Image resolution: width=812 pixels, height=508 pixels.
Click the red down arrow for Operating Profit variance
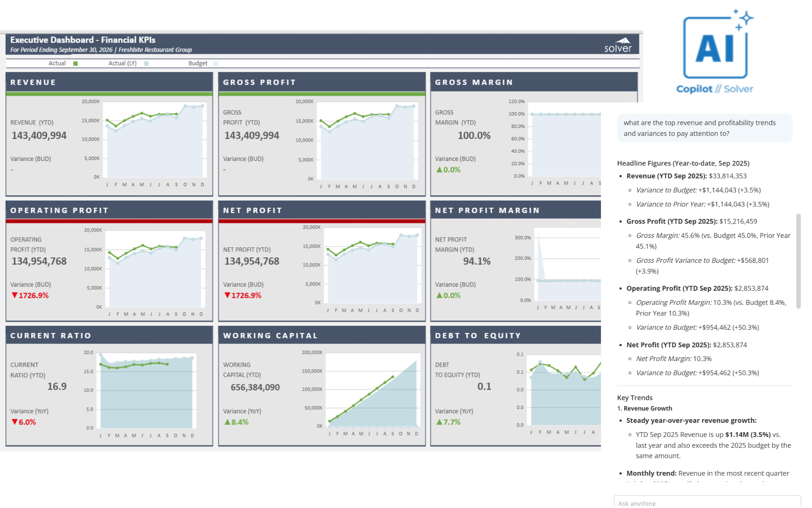[x=15, y=295]
